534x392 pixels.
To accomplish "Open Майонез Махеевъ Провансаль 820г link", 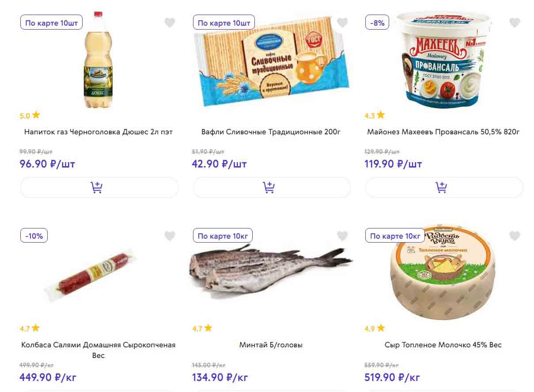I will 443,132.
